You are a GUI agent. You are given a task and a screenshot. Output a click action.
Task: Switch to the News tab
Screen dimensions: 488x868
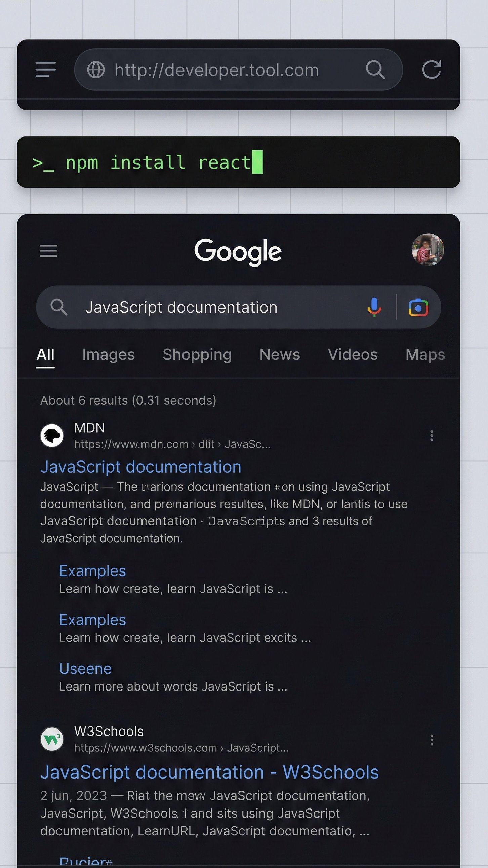[280, 354]
